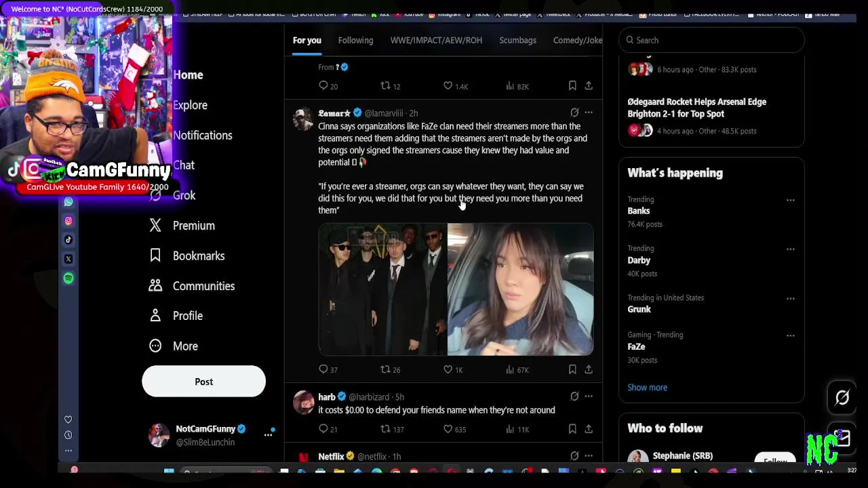Open the @harbizard handle link
Viewport: 868px width, 488px height.
tap(369, 397)
